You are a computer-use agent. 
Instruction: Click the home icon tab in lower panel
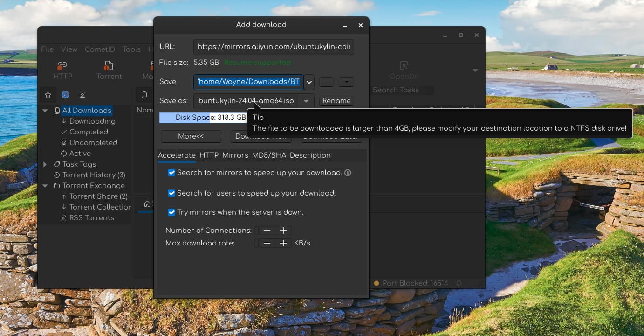pyautogui.click(x=147, y=204)
